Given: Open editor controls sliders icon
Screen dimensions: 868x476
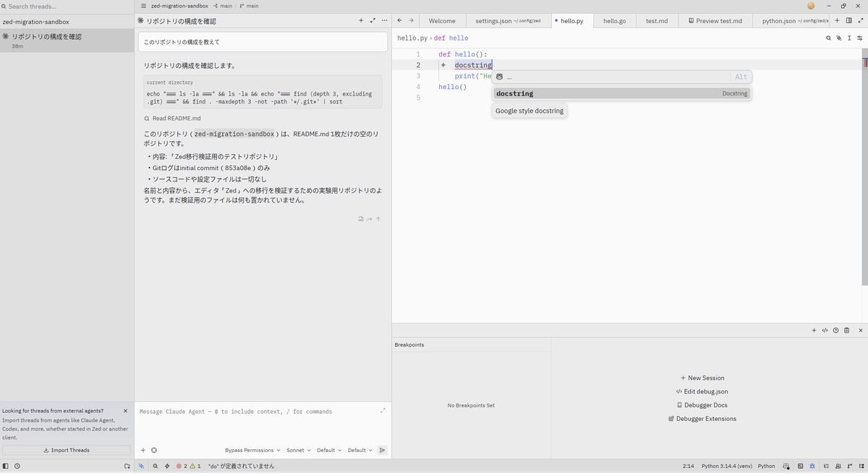Looking at the screenshot, I should coord(860,38).
